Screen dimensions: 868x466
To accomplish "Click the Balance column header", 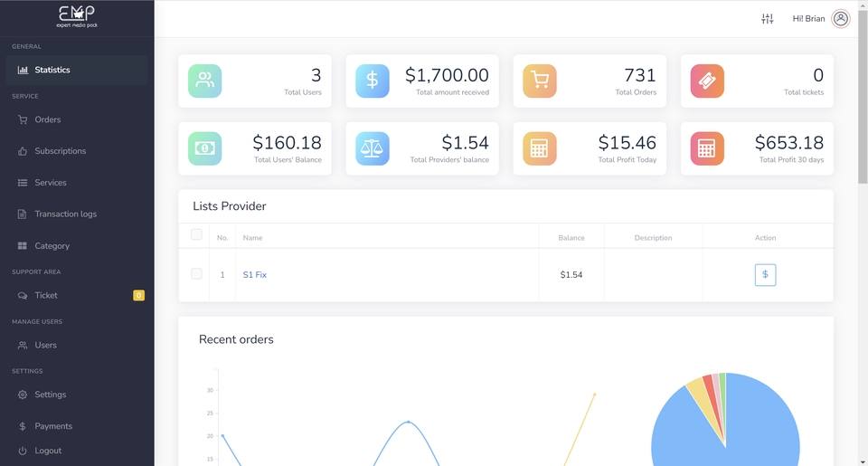I will (x=571, y=238).
